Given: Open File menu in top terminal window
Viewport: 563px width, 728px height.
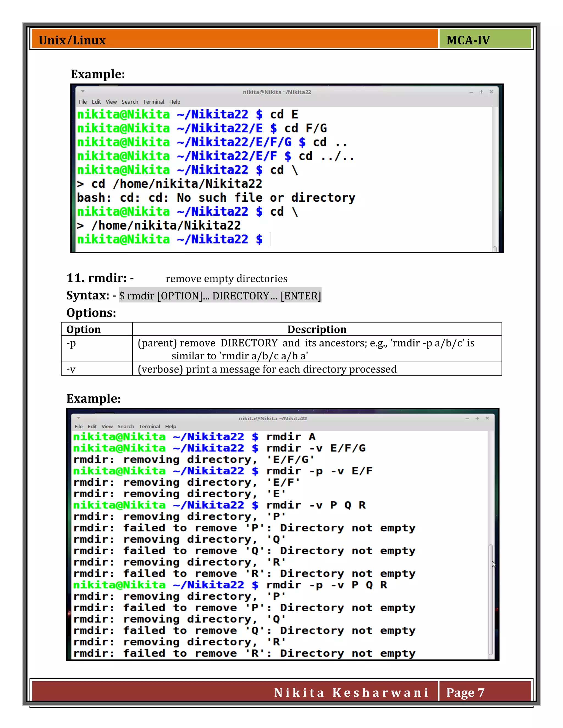Looking at the screenshot, I should [83, 102].
